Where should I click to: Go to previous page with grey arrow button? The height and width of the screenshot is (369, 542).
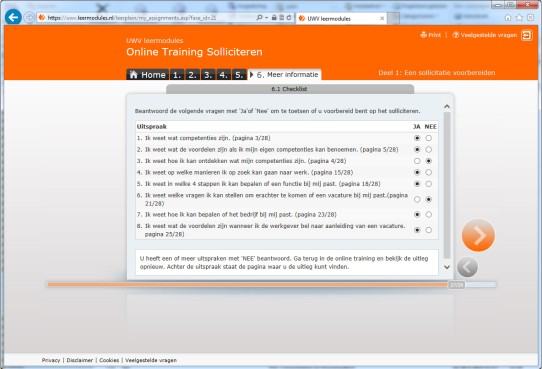point(467,267)
